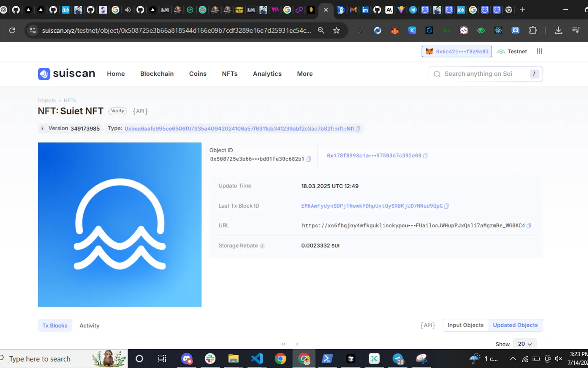Go to the suiscan logo home
Viewport: 588px width, 368px height.
point(67,74)
